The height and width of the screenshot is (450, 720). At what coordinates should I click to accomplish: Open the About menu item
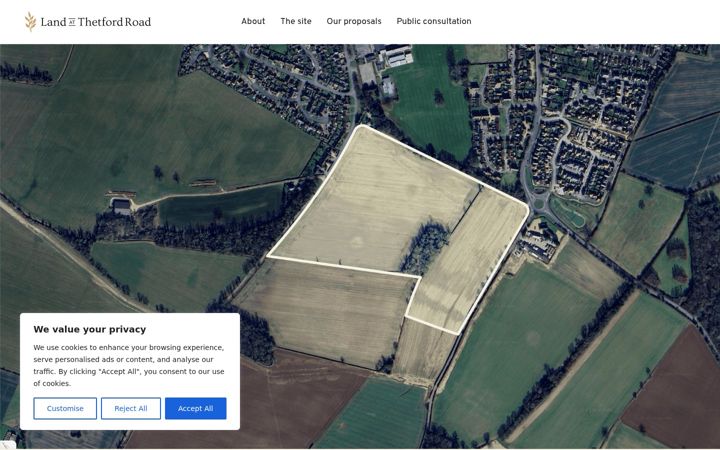tap(253, 21)
